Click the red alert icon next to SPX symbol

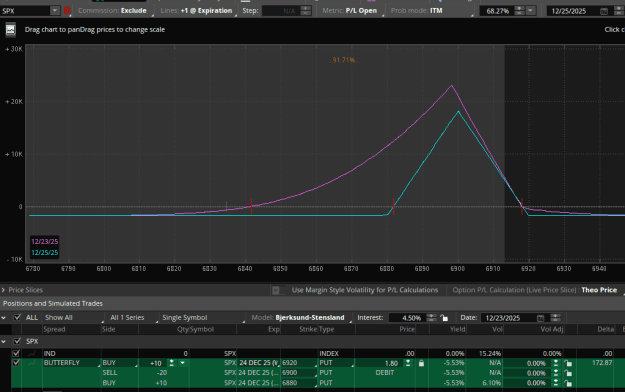(67, 11)
